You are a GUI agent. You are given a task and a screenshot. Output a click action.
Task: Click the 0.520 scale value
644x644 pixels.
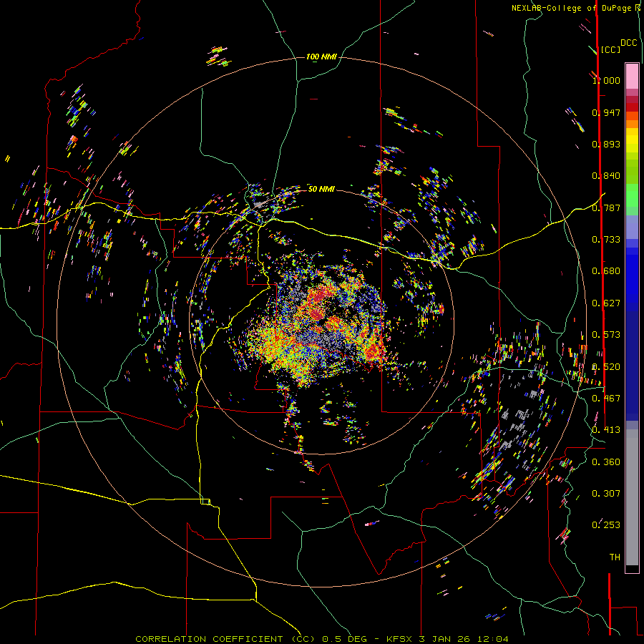pos(606,367)
